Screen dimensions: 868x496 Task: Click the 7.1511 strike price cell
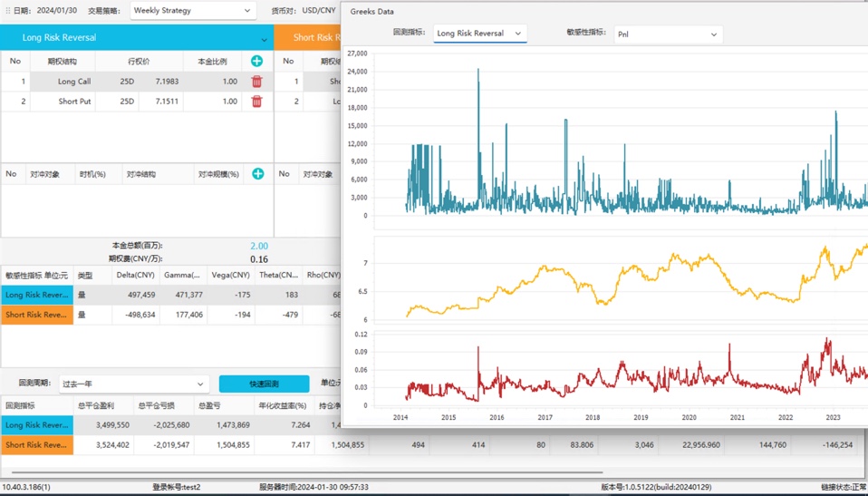click(x=167, y=102)
